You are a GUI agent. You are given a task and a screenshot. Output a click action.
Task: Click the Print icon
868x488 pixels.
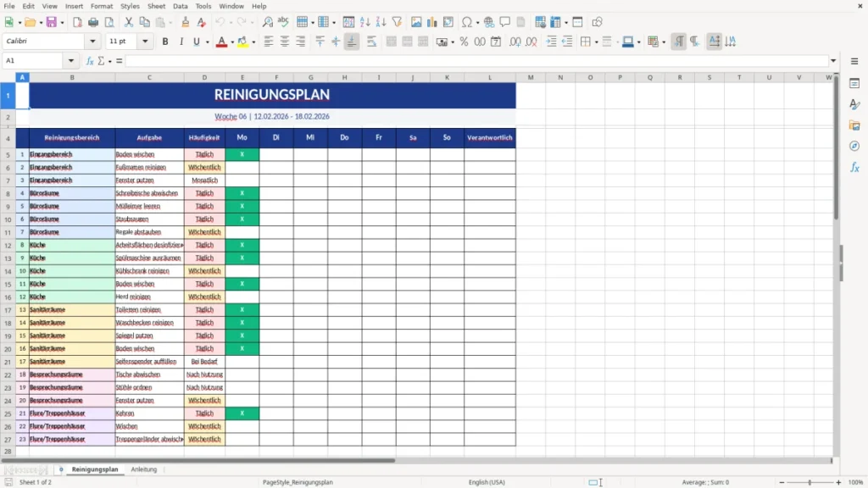(x=93, y=22)
